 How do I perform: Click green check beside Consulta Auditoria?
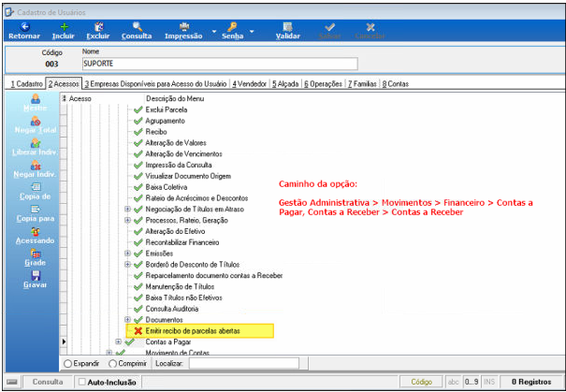coord(138,309)
